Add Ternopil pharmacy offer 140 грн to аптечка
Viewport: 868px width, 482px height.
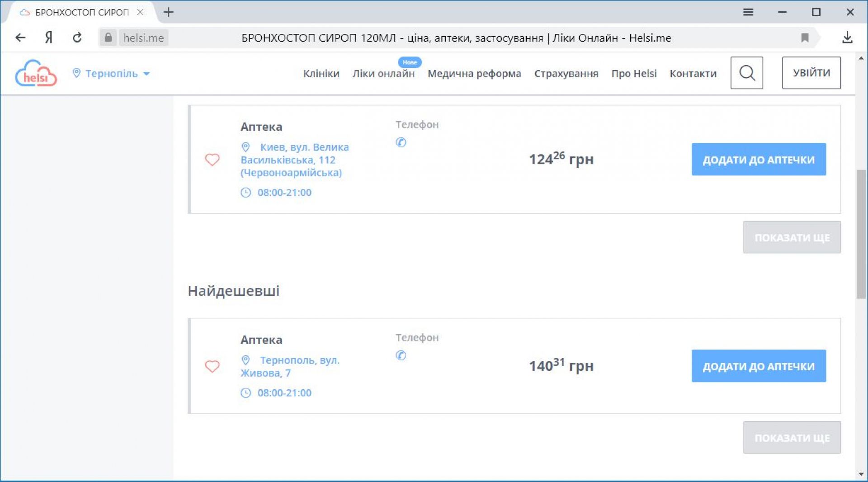click(x=759, y=366)
